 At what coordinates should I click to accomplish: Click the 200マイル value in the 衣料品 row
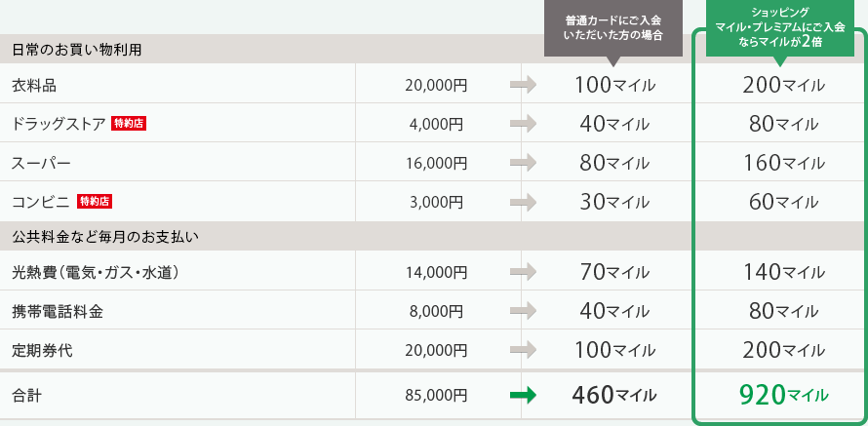pyautogui.click(x=784, y=85)
